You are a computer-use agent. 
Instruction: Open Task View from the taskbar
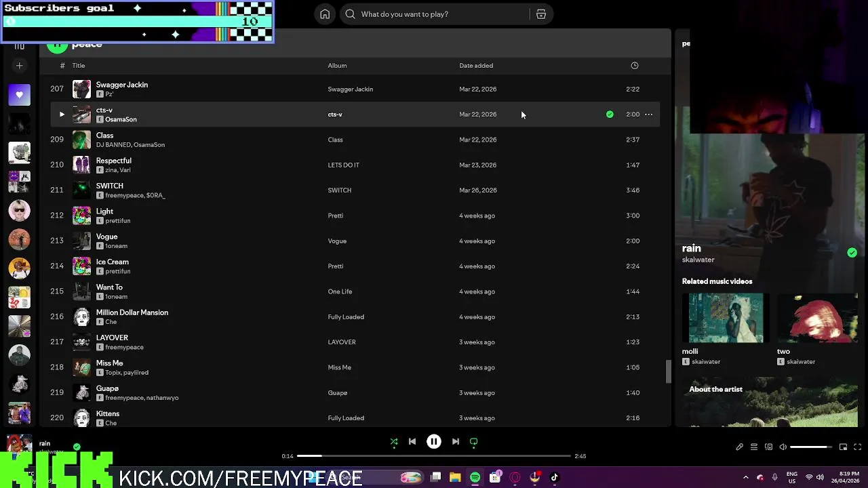point(436,477)
